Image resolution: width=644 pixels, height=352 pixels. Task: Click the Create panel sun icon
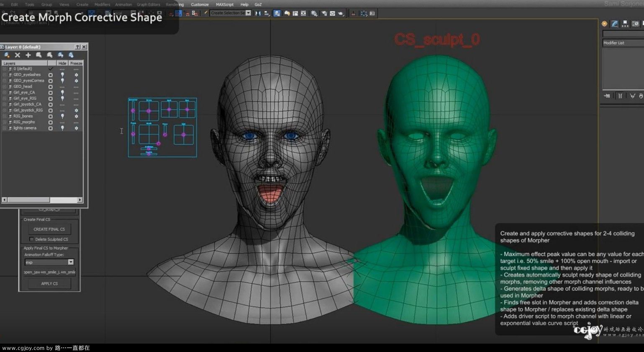pos(604,24)
